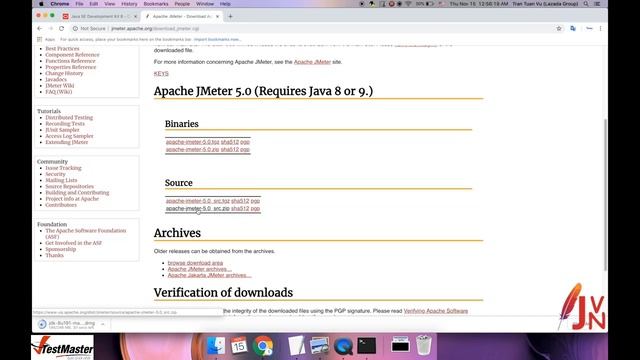Open Recording Tests tutorial link

65,124
